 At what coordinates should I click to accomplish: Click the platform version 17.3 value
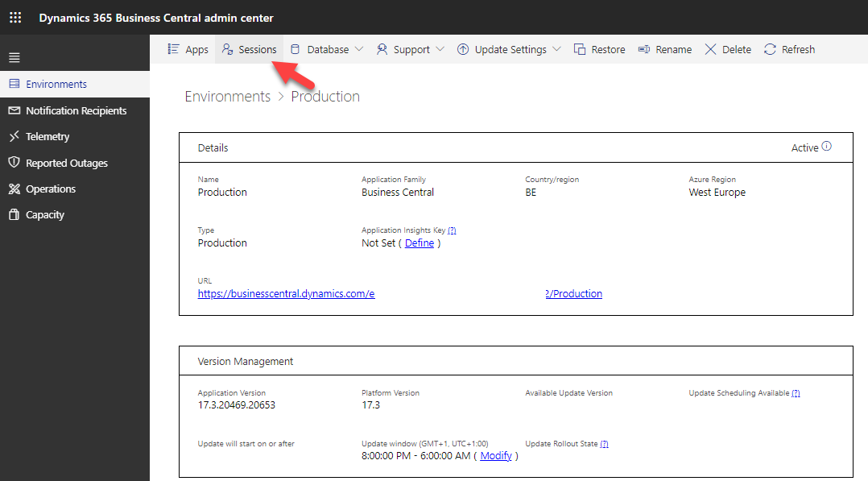(x=371, y=405)
